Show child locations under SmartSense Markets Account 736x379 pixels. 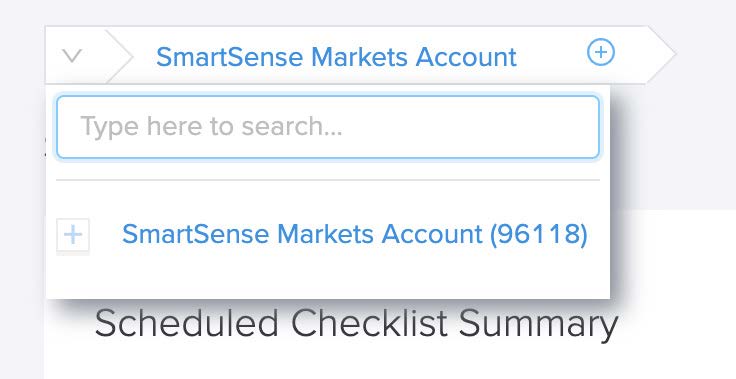click(73, 234)
